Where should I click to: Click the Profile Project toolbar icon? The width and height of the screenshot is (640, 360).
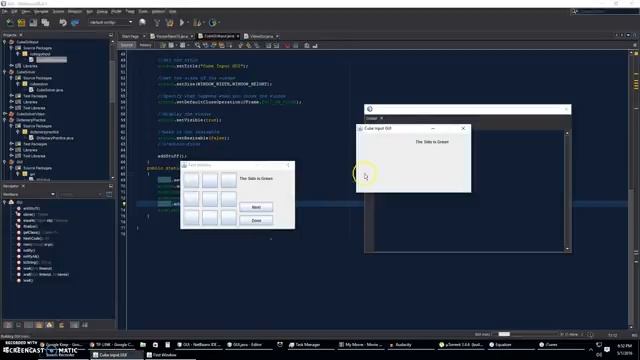(x=212, y=22)
